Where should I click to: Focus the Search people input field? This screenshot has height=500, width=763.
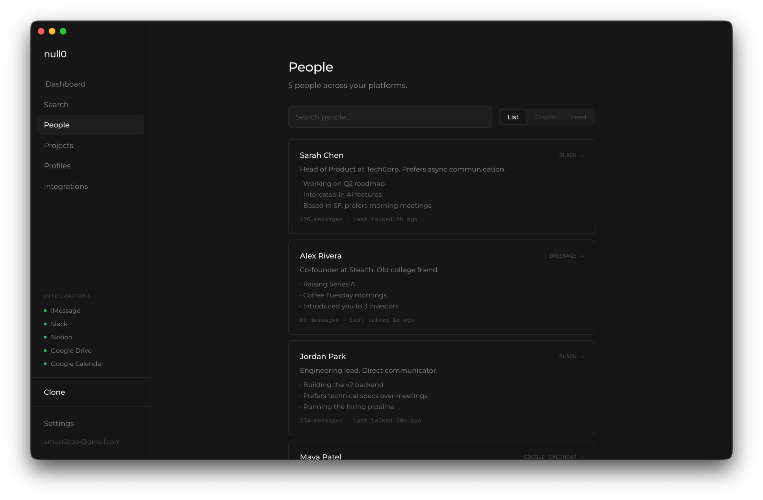(390, 117)
